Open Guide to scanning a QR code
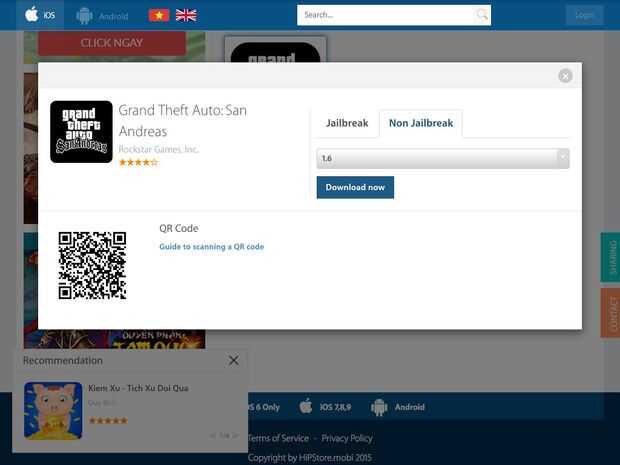The width and height of the screenshot is (620, 465). tap(212, 247)
